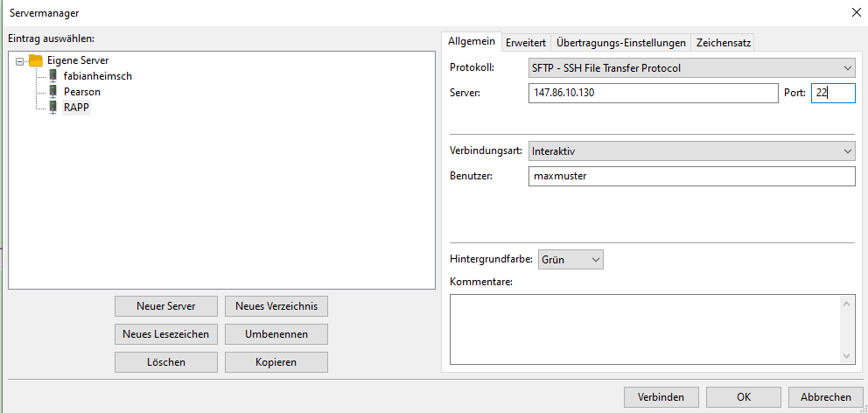868x413 pixels.
Task: Click the Benutzer input field
Action: (x=691, y=176)
